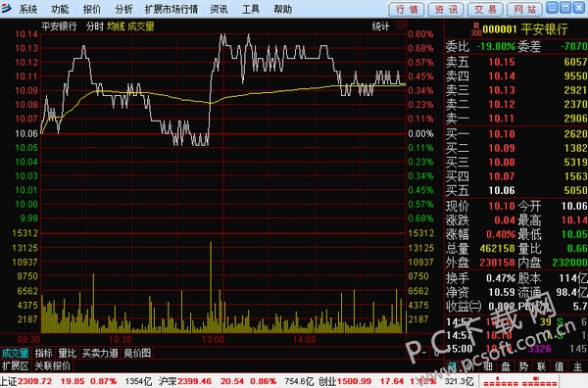This screenshot has height=388, width=588.
Task: Select the 盘 tab in quote panel
Action: point(506,366)
